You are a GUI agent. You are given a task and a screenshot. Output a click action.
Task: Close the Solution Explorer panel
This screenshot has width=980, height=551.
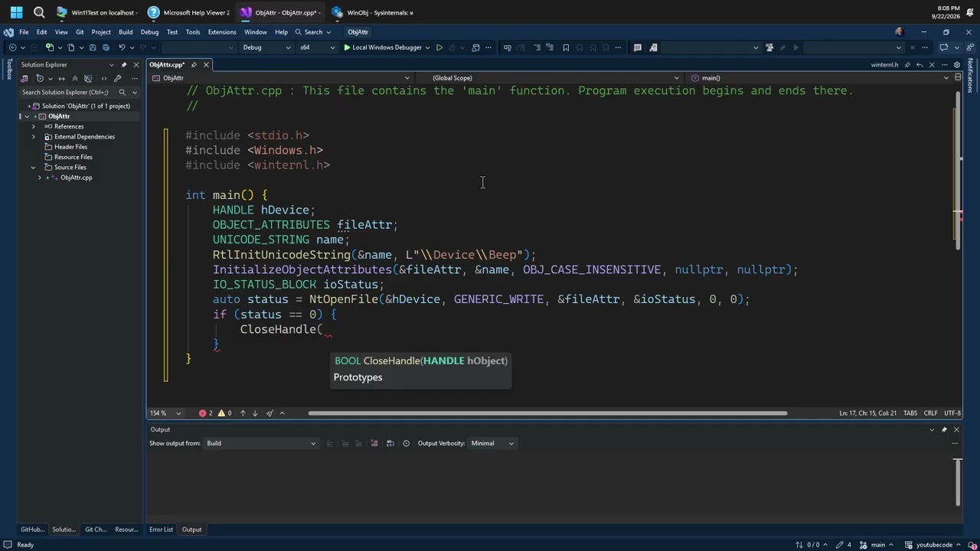pos(136,64)
